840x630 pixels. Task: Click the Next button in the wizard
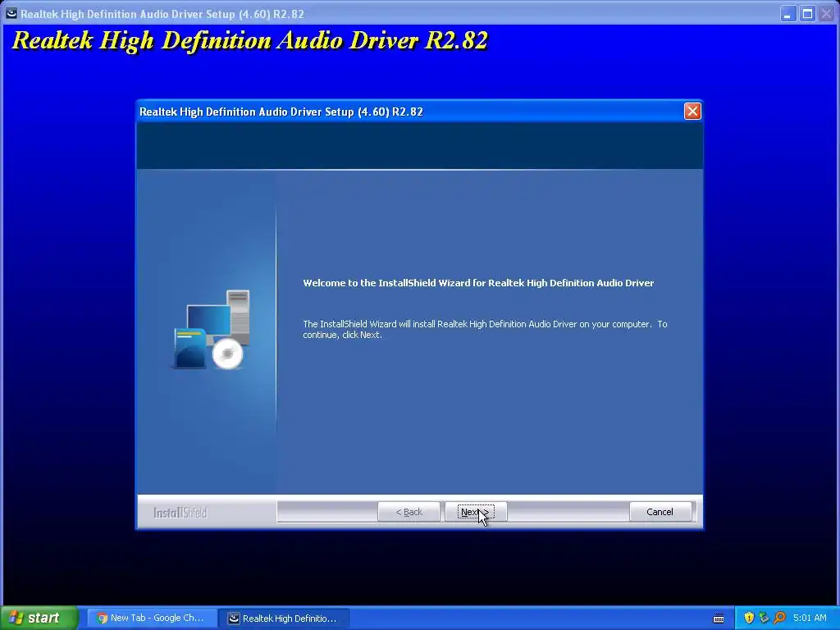tap(476, 512)
